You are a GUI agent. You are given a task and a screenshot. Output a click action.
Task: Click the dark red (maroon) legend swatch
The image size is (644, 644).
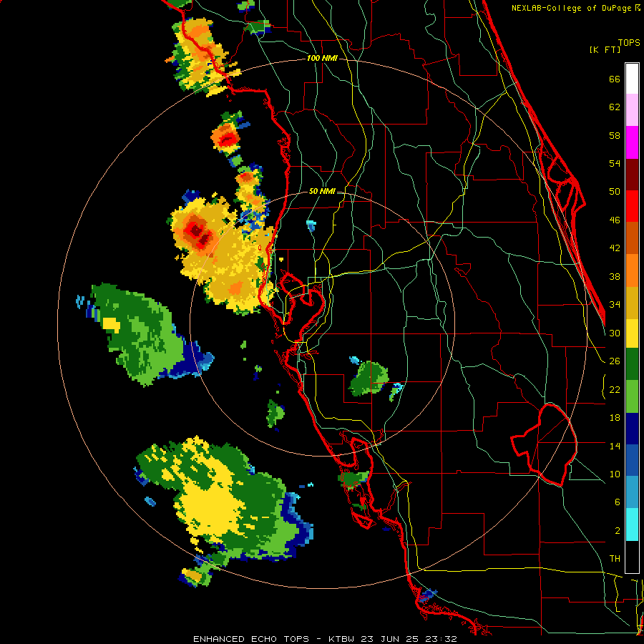(632, 174)
